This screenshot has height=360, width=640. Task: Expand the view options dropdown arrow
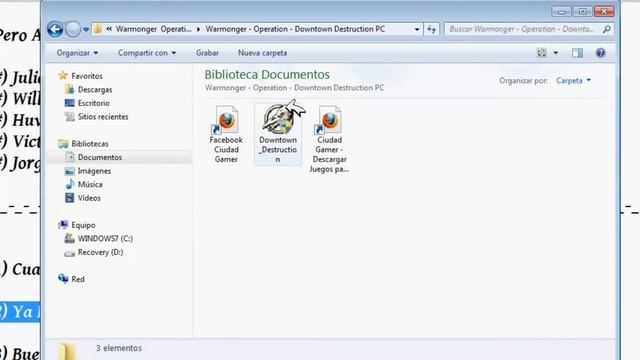(556, 53)
